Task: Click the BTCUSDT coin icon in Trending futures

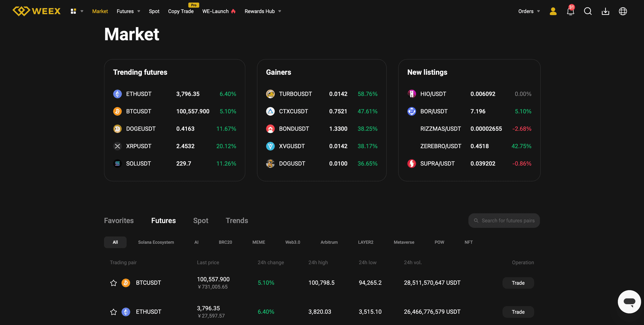Action: point(117,111)
